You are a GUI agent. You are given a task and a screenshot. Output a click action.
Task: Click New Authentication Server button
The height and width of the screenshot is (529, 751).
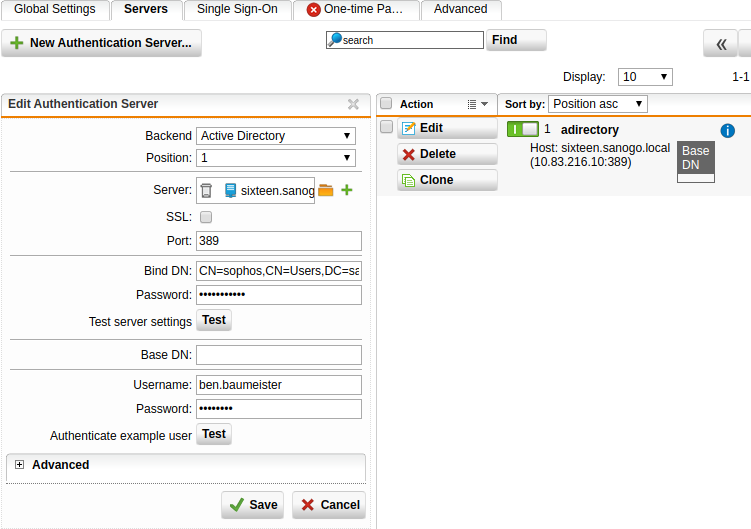coord(102,43)
